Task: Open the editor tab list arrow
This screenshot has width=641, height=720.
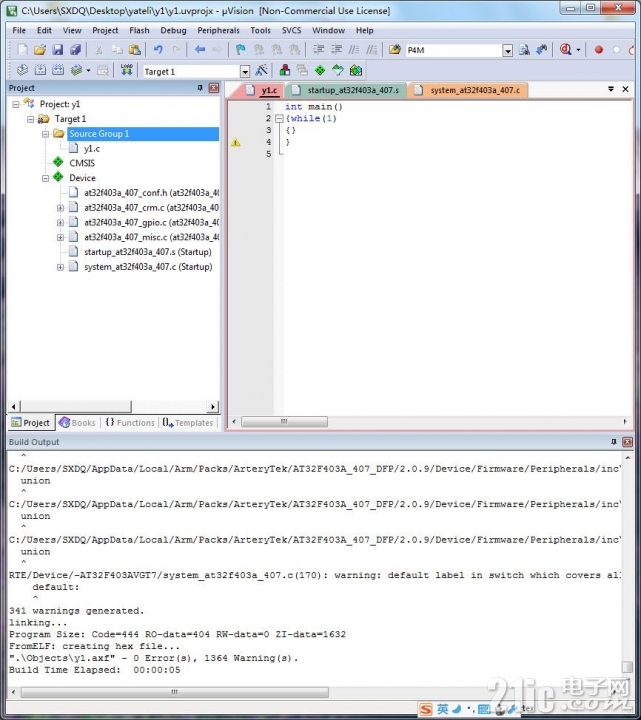Action: point(611,89)
